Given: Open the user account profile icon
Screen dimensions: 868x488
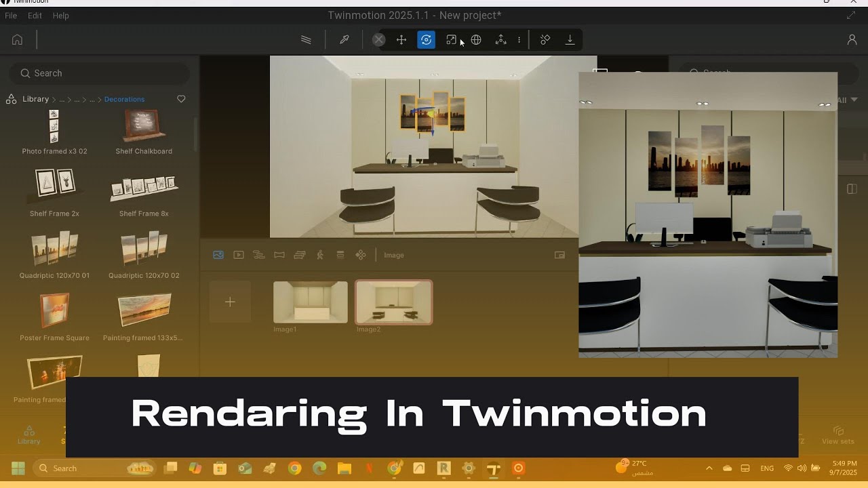Looking at the screenshot, I should [x=852, y=40].
